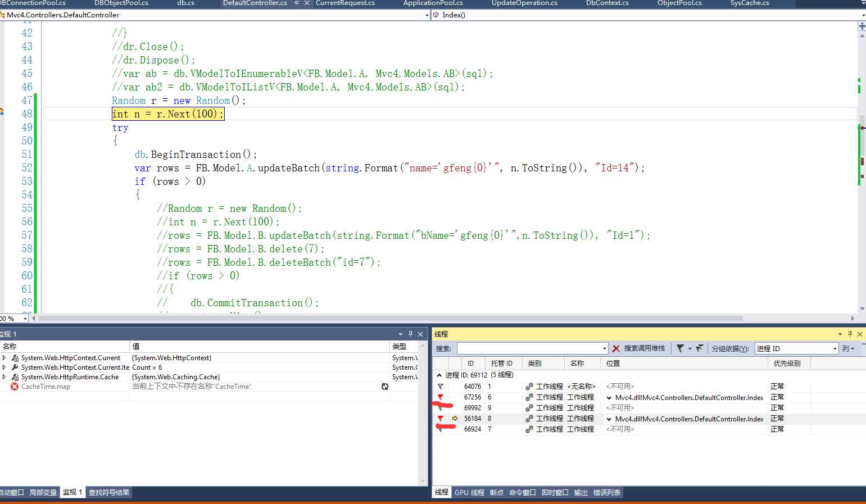Viewport: 866px width, 504px height.
Task: Open the UpdateOperation.cs tab
Action: pyautogui.click(x=524, y=3)
